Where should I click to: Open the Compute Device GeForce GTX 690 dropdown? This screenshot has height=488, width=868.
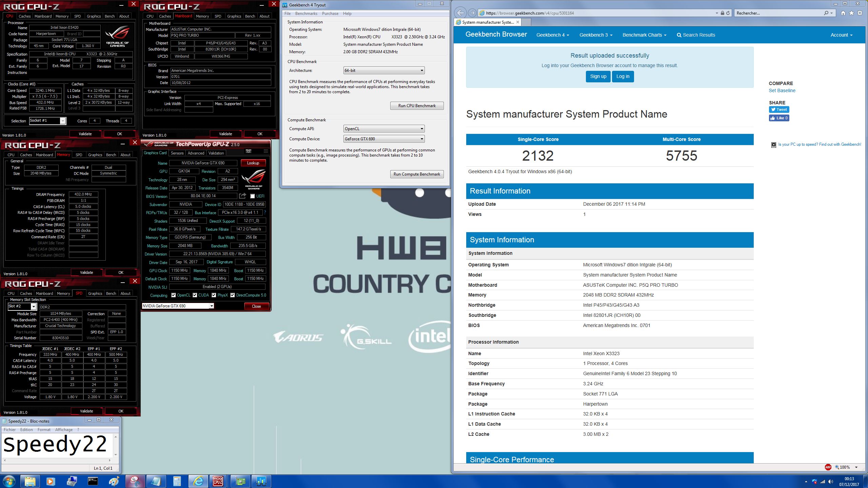(x=384, y=139)
